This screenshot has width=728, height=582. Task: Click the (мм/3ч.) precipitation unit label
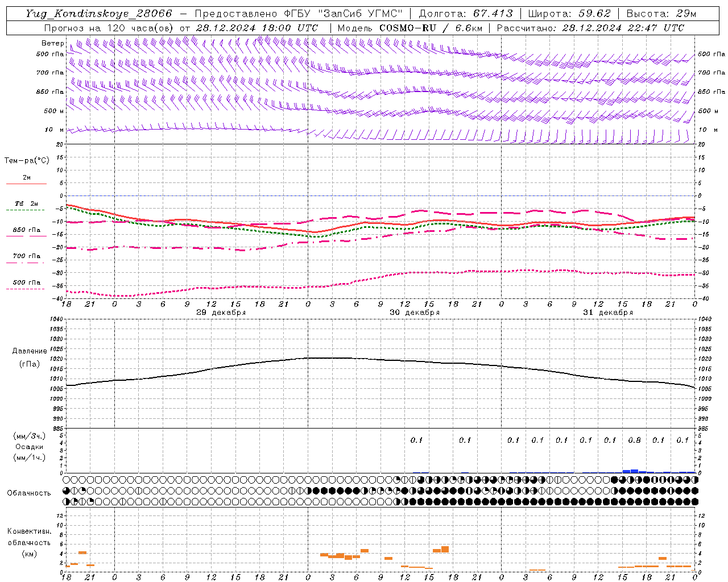(x=30, y=436)
